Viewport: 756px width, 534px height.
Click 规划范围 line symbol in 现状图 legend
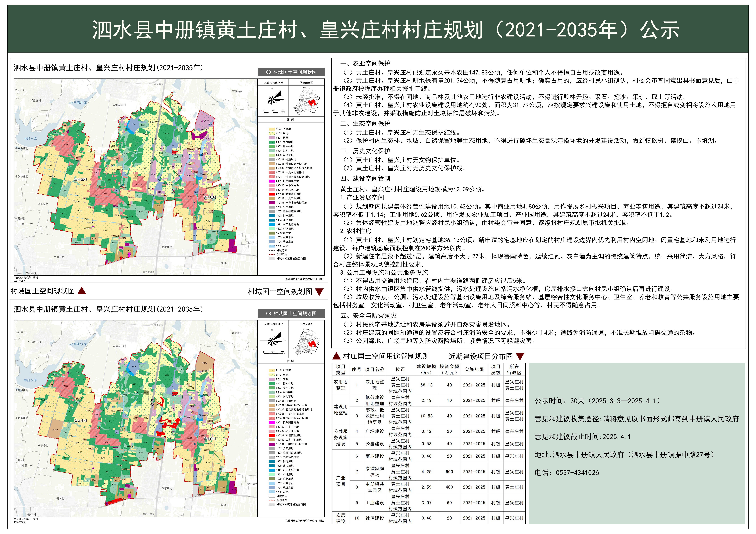272,254
